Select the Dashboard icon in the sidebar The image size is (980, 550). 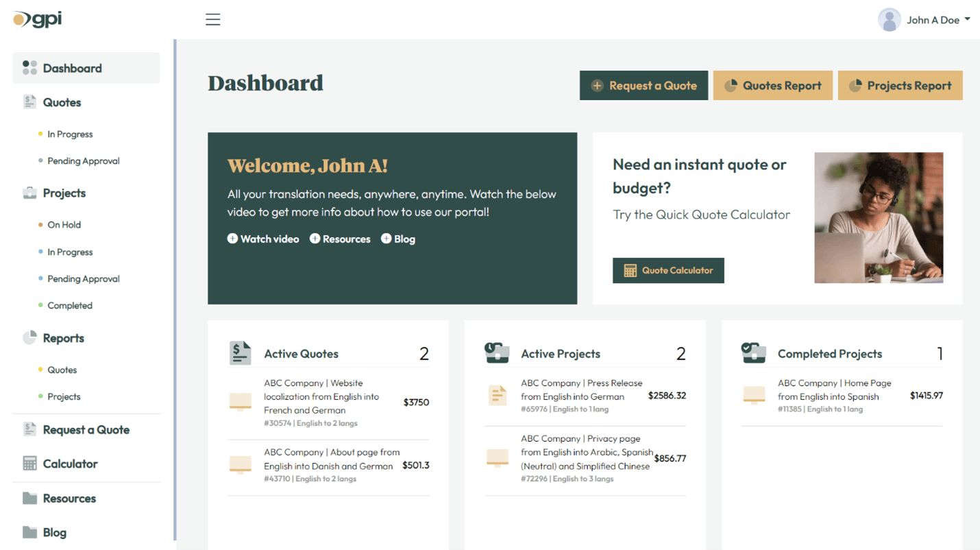[29, 68]
